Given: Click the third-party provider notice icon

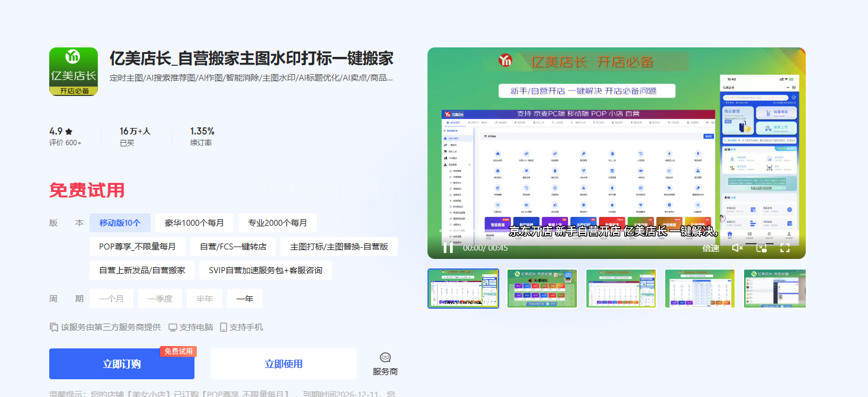Looking at the screenshot, I should [x=54, y=327].
